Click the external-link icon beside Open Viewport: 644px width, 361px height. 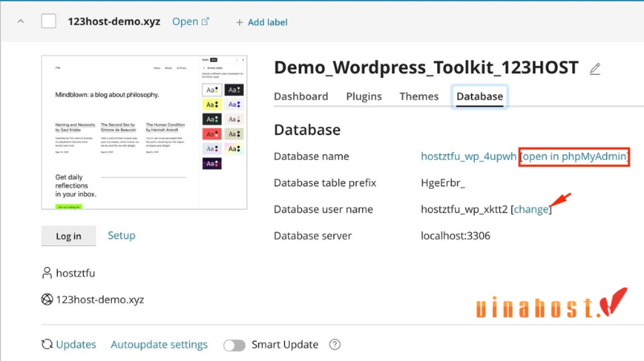click(x=205, y=21)
